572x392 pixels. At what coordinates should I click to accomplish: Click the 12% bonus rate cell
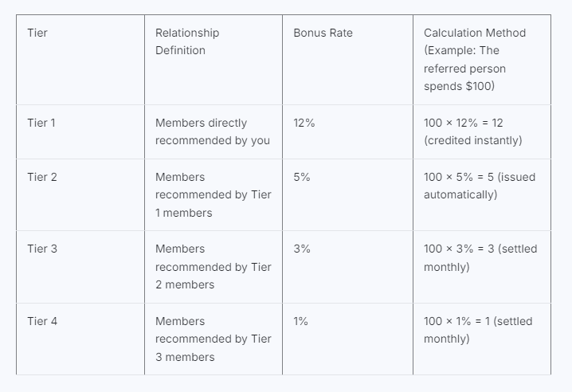[304, 123]
